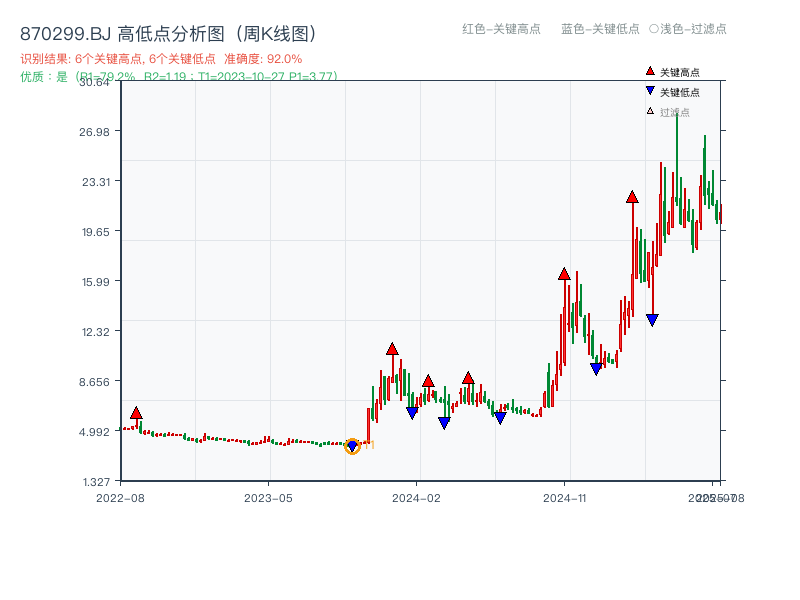The image size is (800, 600).
Task: Click the 2024-11 label on the date axis
Action: tap(567, 496)
